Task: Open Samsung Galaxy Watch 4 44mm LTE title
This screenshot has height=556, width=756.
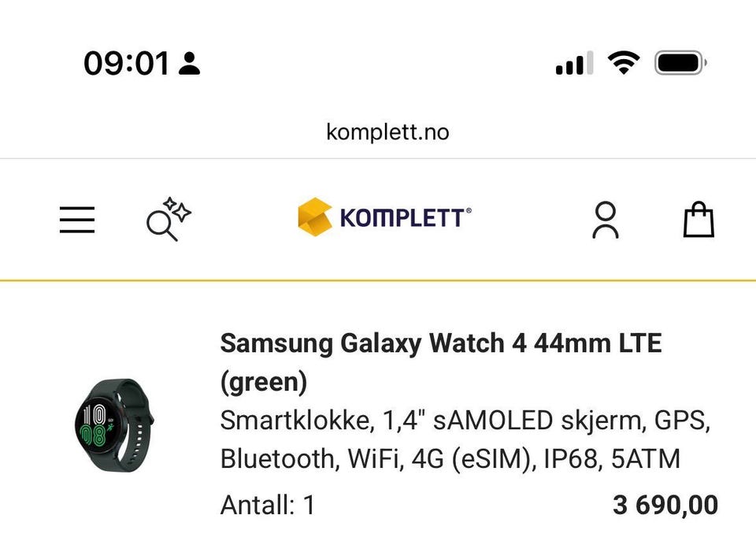Action: 441,343
